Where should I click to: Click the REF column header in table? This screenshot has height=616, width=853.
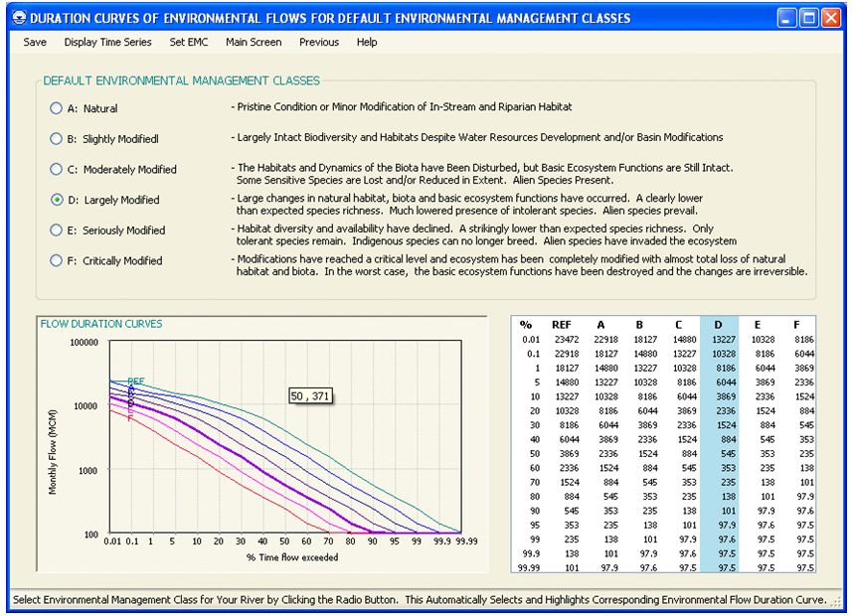pos(562,324)
